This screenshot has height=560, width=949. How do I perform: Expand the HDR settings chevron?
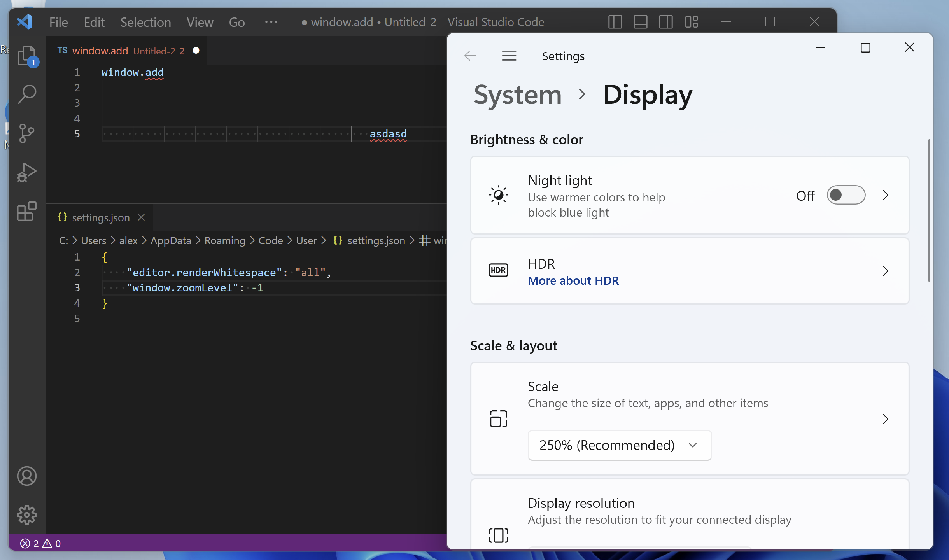point(886,271)
